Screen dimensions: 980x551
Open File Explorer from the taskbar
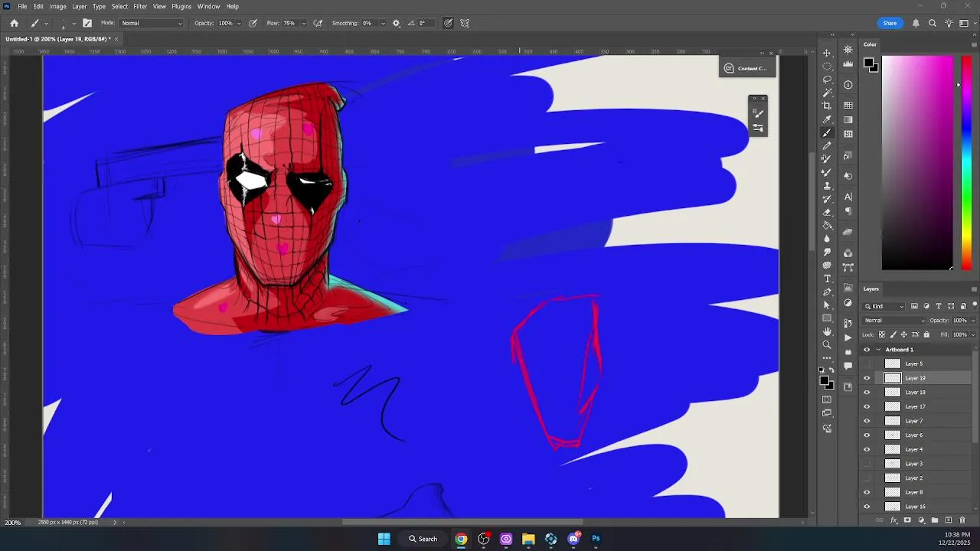tap(528, 539)
